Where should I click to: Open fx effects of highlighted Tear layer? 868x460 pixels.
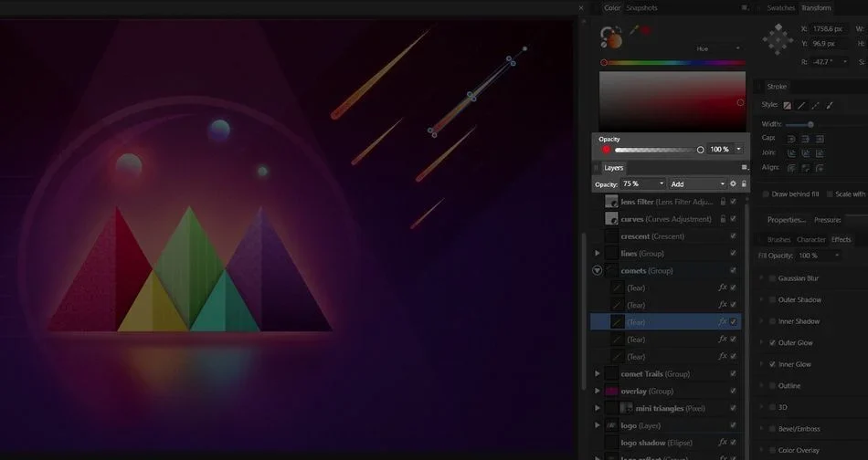[723, 322]
